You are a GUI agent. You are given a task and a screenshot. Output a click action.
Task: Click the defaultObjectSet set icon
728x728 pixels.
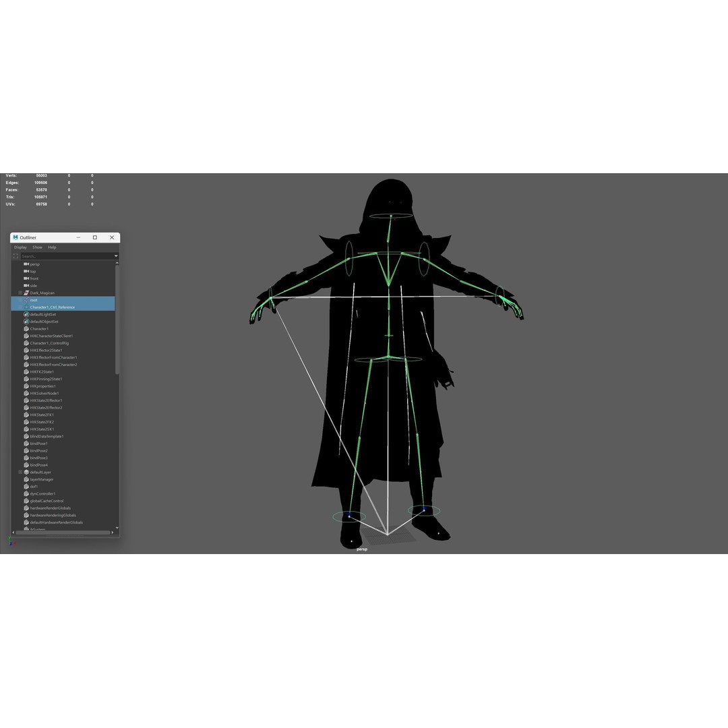[26, 322]
